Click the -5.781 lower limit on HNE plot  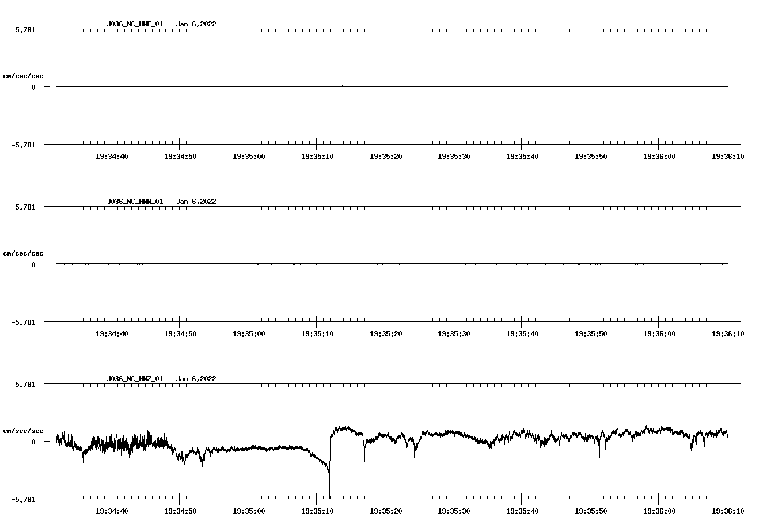coord(23,145)
